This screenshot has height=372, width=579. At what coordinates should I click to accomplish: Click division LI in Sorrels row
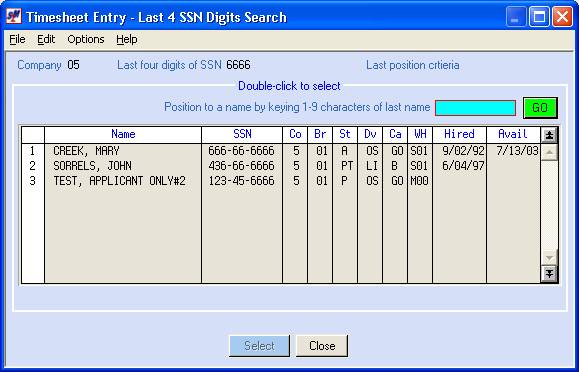tap(372, 166)
